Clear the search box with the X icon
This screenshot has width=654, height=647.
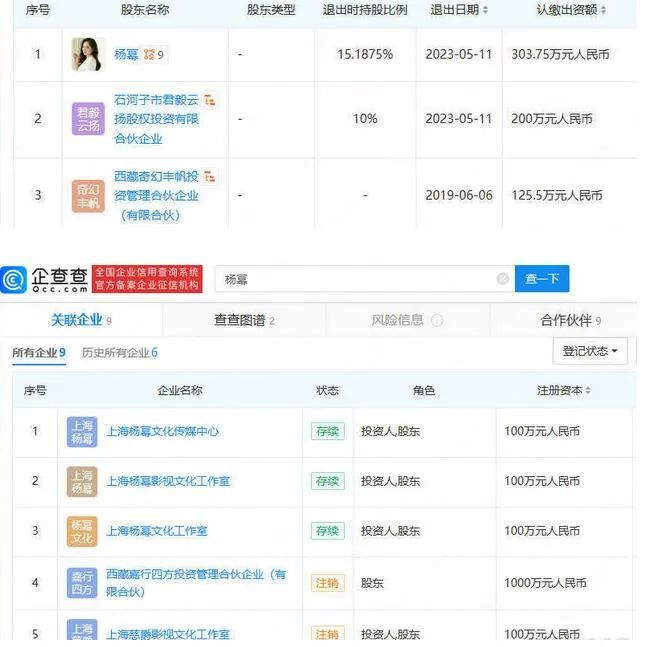(502, 279)
